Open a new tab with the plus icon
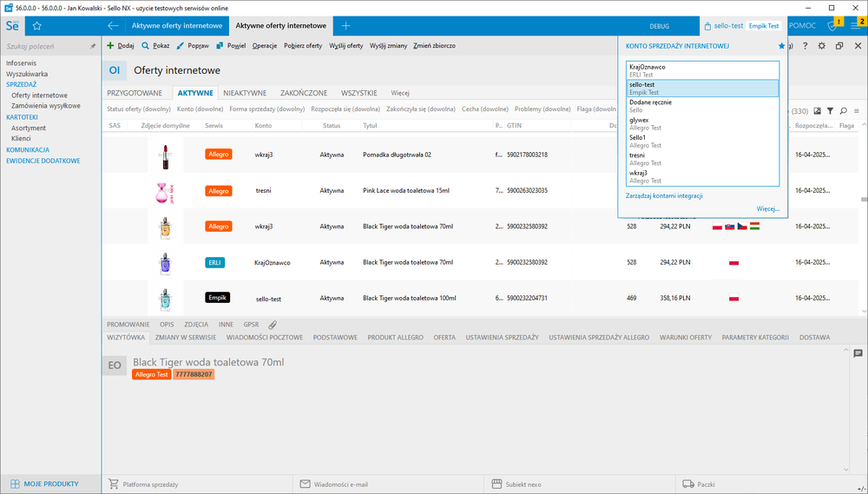868x494 pixels. (x=345, y=26)
